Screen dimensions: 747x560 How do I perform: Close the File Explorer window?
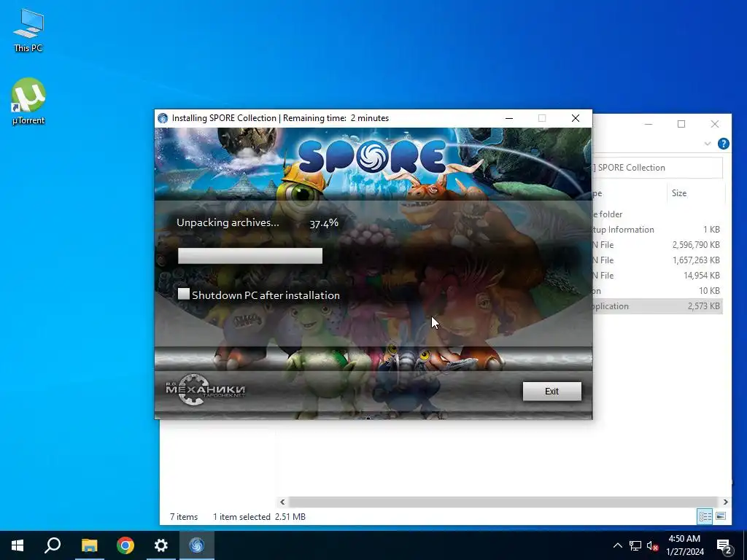coord(715,124)
